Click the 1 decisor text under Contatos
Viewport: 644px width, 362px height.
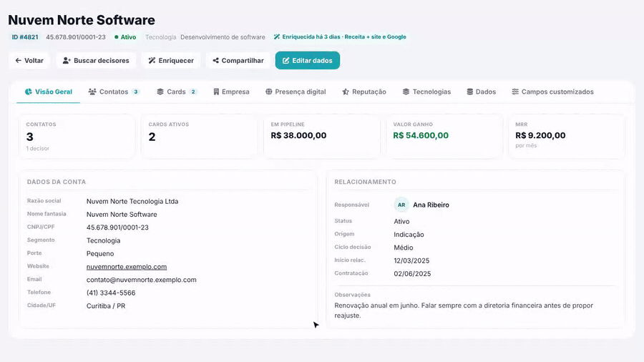click(x=38, y=149)
